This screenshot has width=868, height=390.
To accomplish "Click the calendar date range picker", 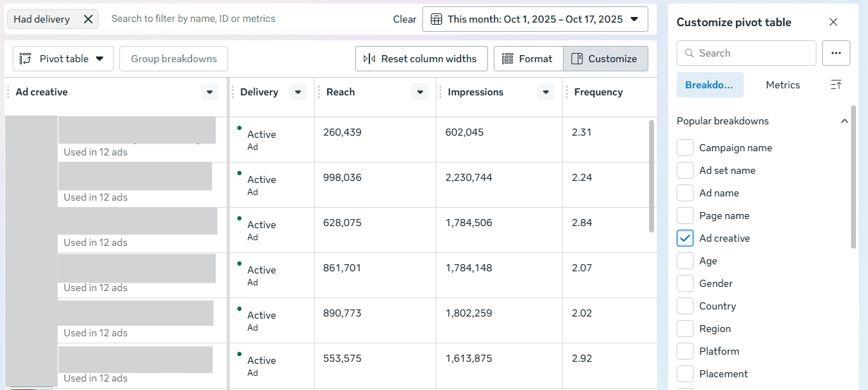I will tap(535, 19).
